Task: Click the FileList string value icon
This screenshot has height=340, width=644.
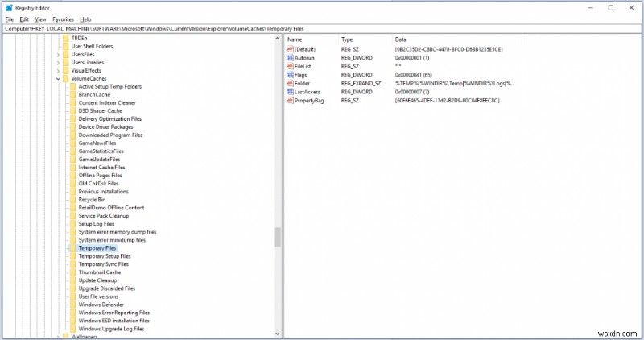Action: (x=291, y=66)
